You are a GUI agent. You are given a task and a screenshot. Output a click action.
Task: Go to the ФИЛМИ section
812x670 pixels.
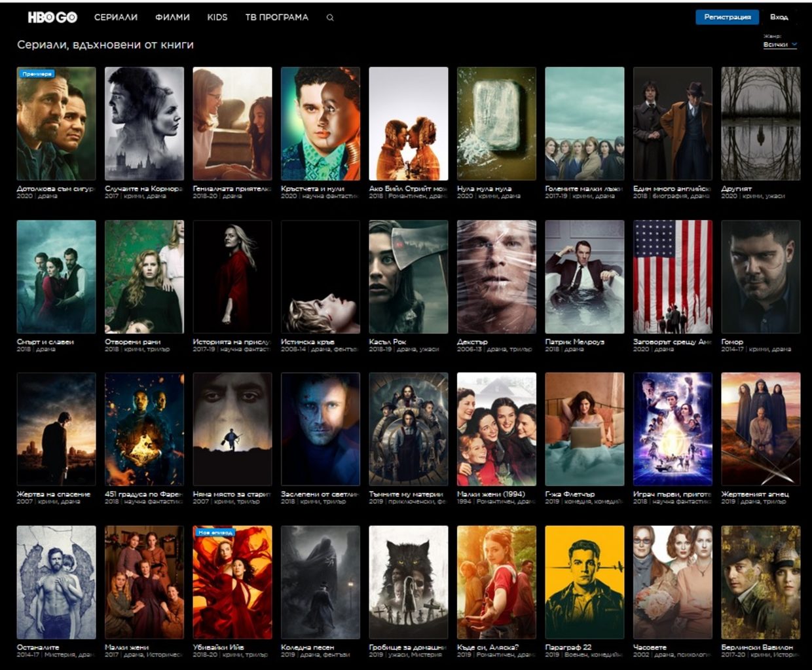[x=172, y=18]
